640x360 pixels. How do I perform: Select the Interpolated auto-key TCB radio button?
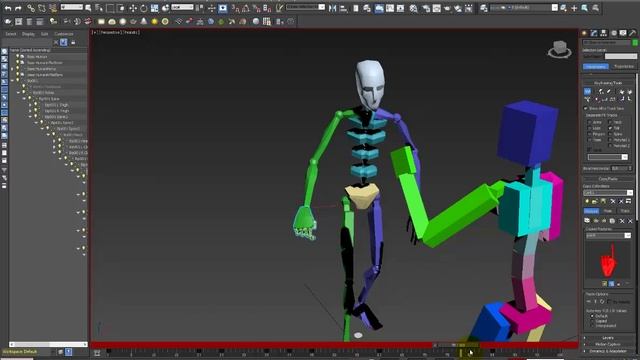pos(592,326)
